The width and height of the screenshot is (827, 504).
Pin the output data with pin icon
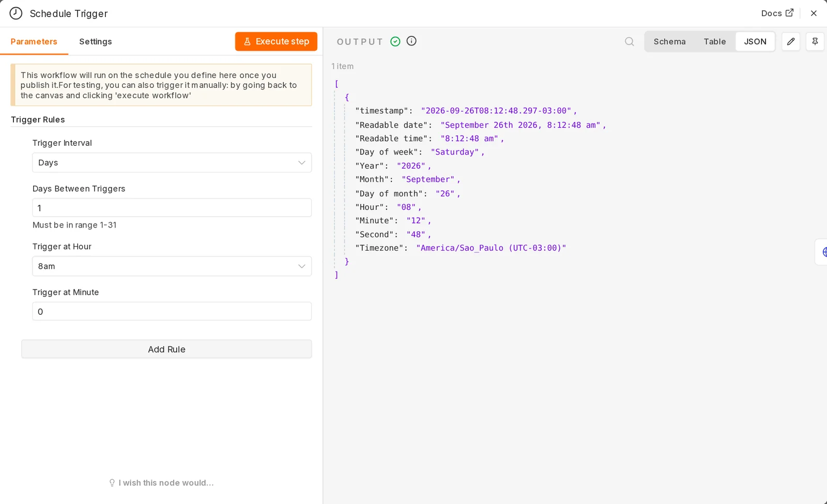815,41
